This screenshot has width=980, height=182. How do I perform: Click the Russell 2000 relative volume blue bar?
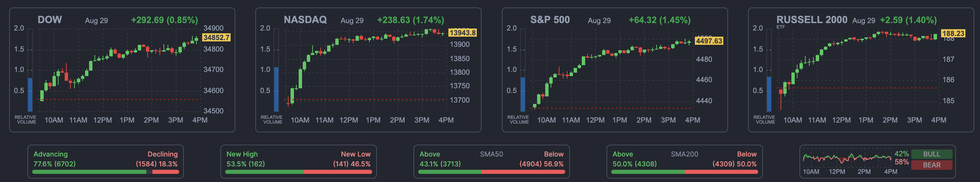pyautogui.click(x=769, y=94)
